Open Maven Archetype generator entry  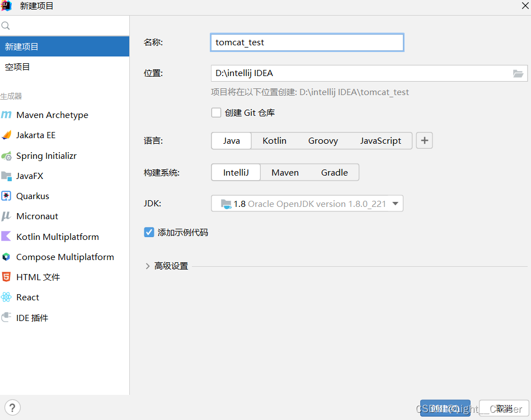[x=64, y=115]
